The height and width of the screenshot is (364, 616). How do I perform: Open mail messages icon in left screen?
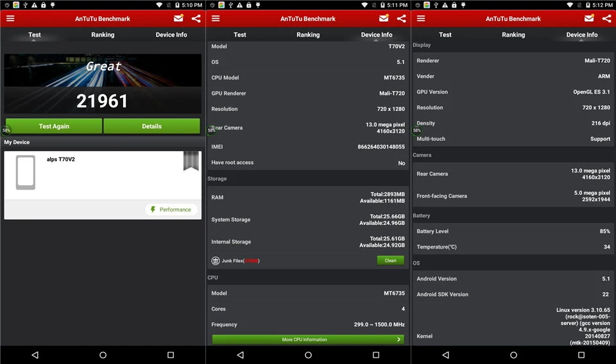pyautogui.click(x=179, y=18)
